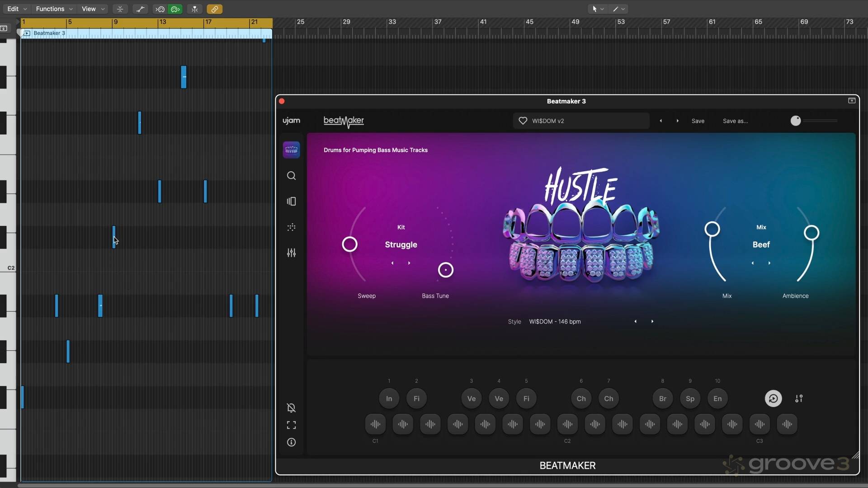Viewport: 868px width, 488px height.
Task: Click the Save button
Action: click(698, 121)
